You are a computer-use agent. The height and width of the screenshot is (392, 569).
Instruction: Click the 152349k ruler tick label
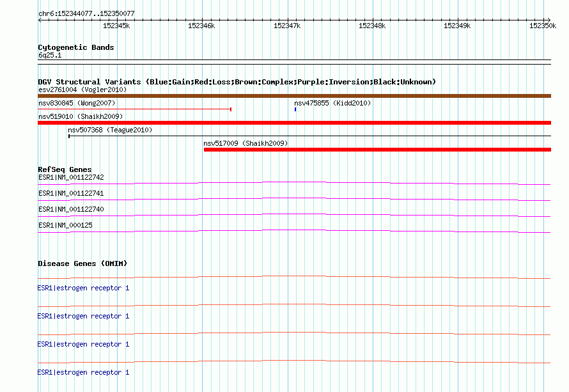click(457, 26)
